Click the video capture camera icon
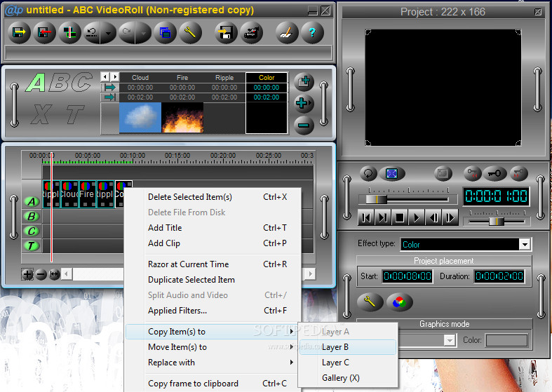Viewport: 552px width, 392px height. coord(251,33)
